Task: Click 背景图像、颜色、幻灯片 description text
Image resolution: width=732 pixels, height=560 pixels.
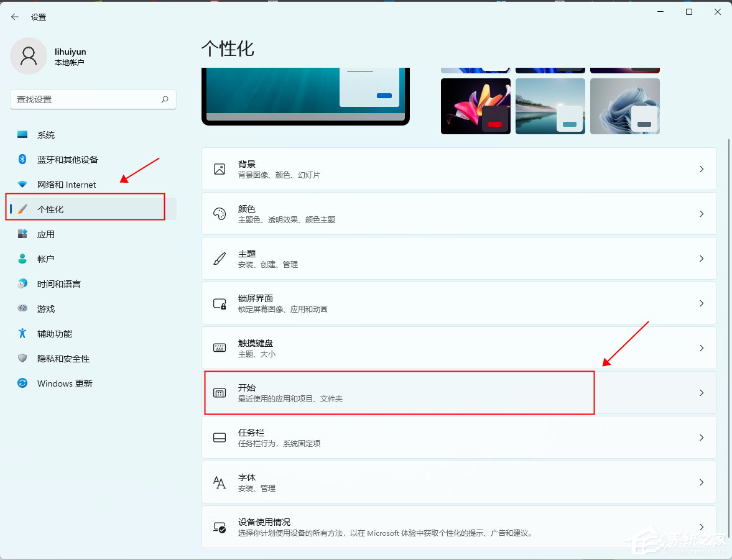Action: coord(279,175)
